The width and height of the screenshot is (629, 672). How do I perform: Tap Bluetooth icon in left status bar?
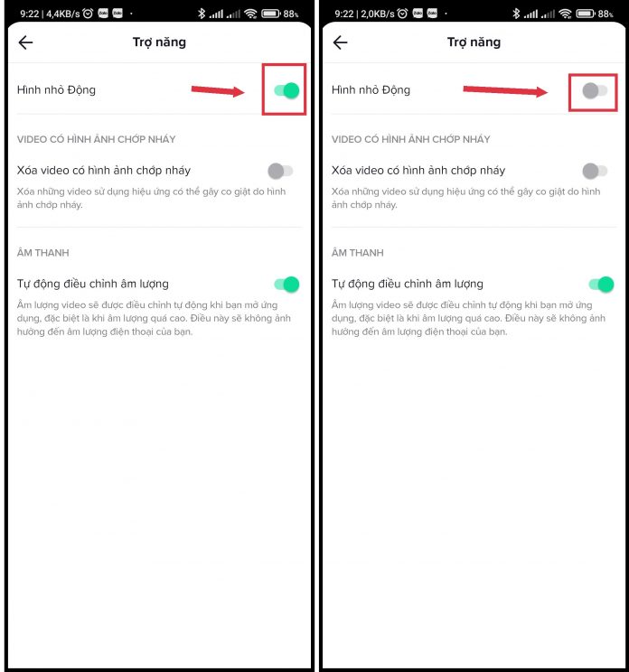[x=202, y=14]
